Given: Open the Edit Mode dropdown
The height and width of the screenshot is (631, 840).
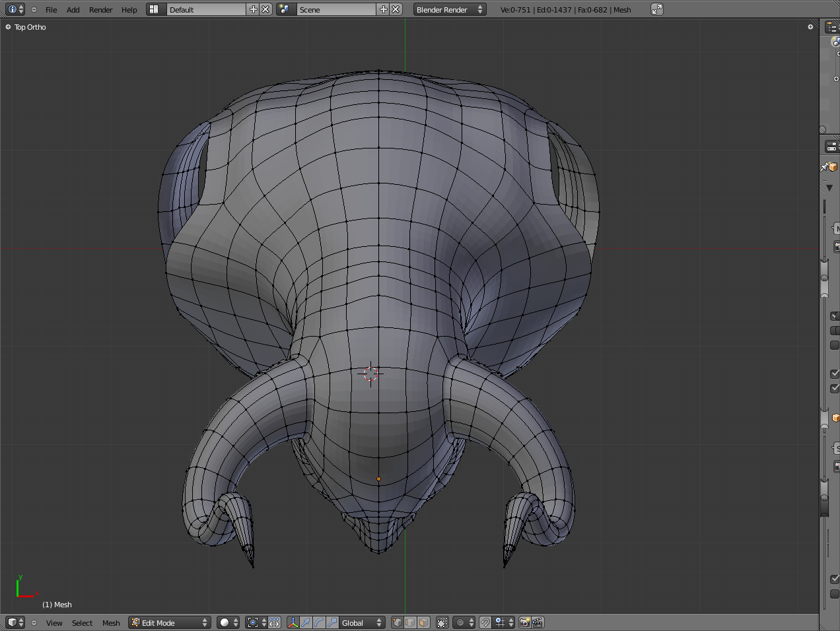Looking at the screenshot, I should pos(169,622).
